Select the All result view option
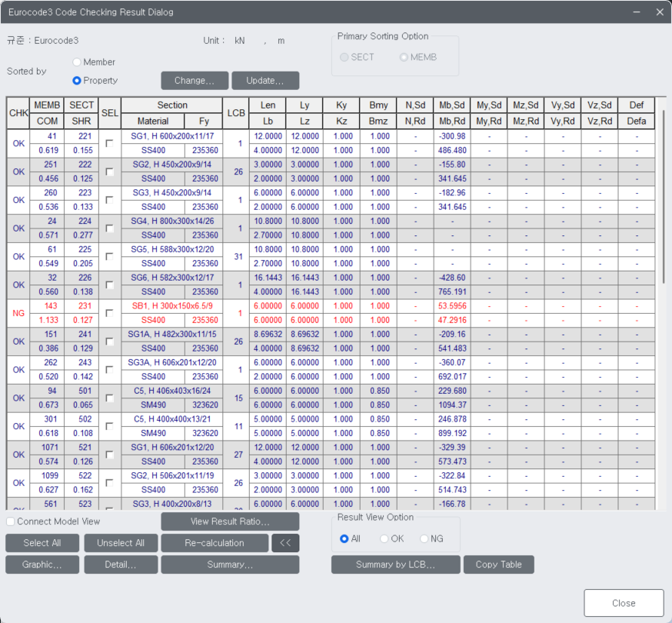Image resolution: width=672 pixels, height=623 pixels. coord(345,538)
